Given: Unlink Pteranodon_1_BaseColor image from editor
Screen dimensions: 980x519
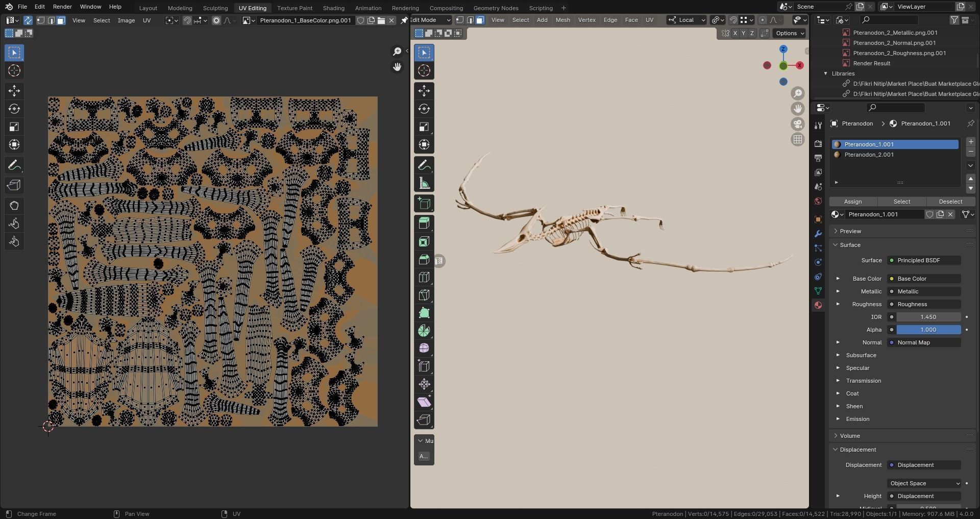Looking at the screenshot, I should [x=391, y=20].
